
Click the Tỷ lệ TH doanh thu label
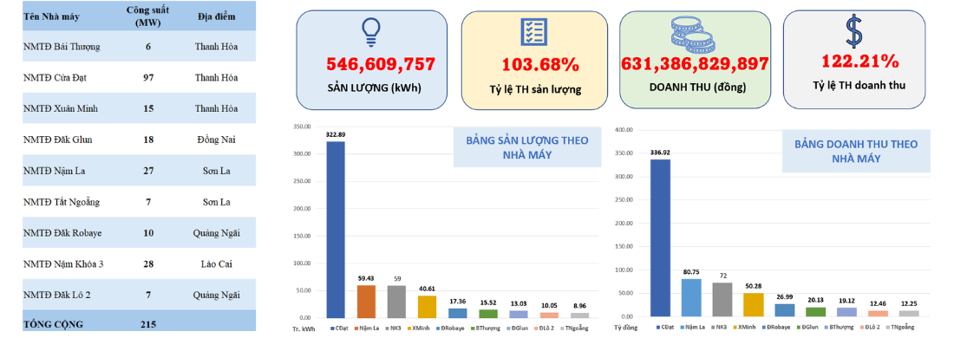(859, 85)
